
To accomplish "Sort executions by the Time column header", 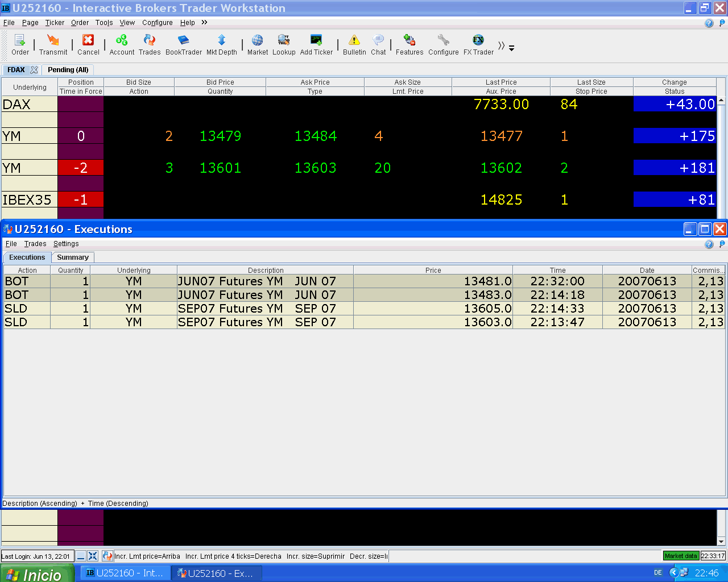I will point(557,270).
